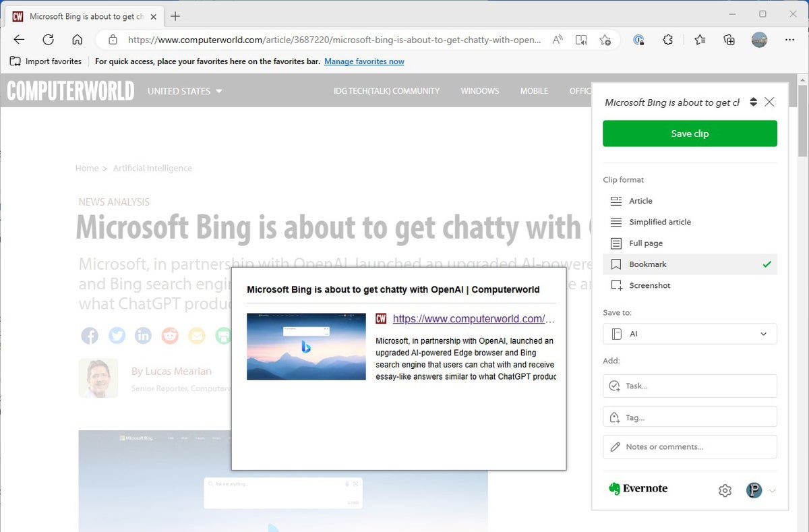809x532 pixels.
Task: Select Bookmark clip format
Action: click(690, 264)
